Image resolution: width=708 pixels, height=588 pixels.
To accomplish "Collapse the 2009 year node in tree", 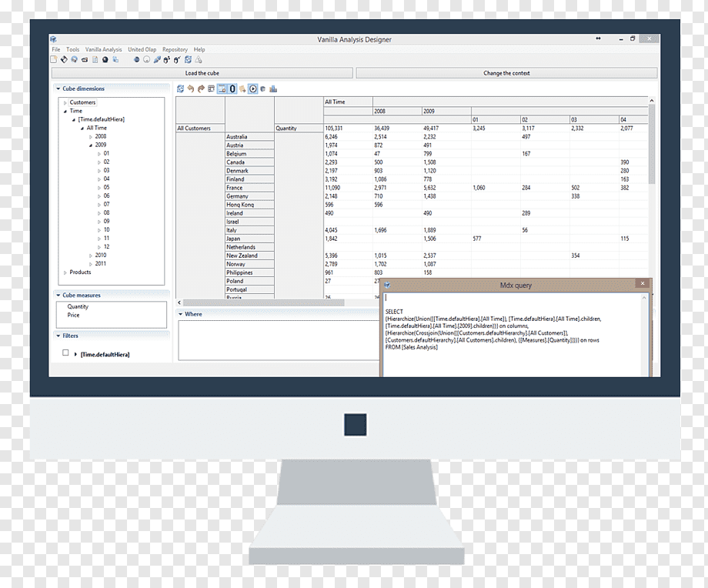I will coord(90,145).
